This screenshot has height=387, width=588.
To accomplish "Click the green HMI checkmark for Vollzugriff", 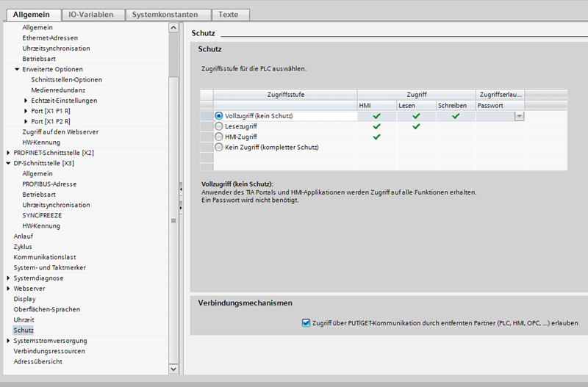I will point(376,116).
